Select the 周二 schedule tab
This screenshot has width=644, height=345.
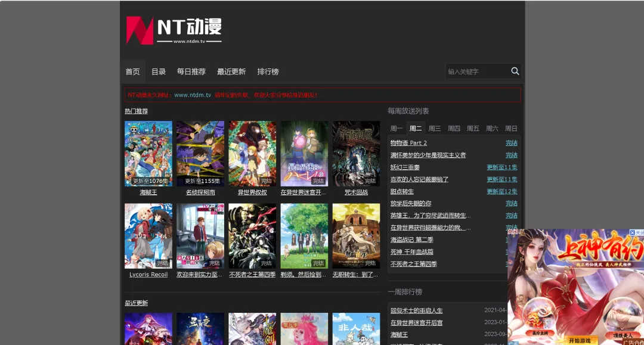[x=416, y=128]
